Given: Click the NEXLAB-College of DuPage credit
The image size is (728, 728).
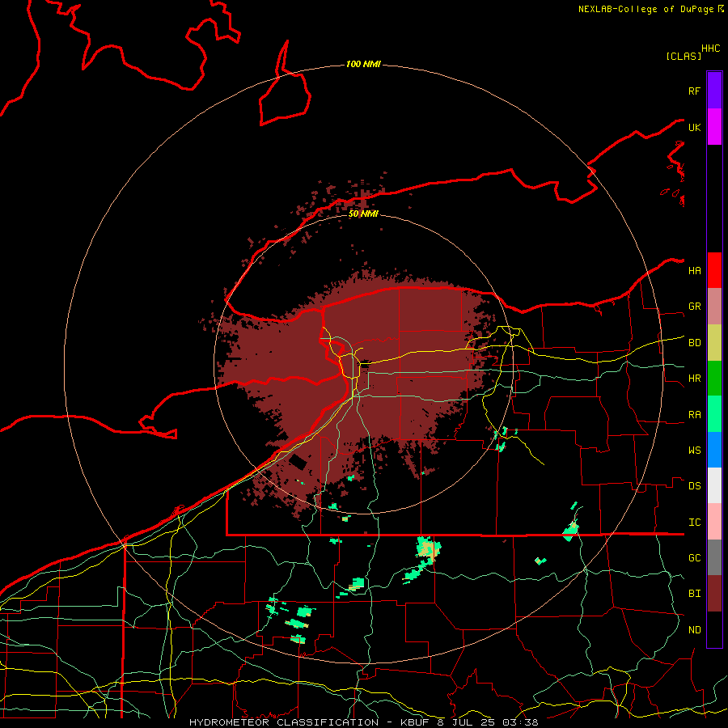Looking at the screenshot, I should (x=645, y=9).
